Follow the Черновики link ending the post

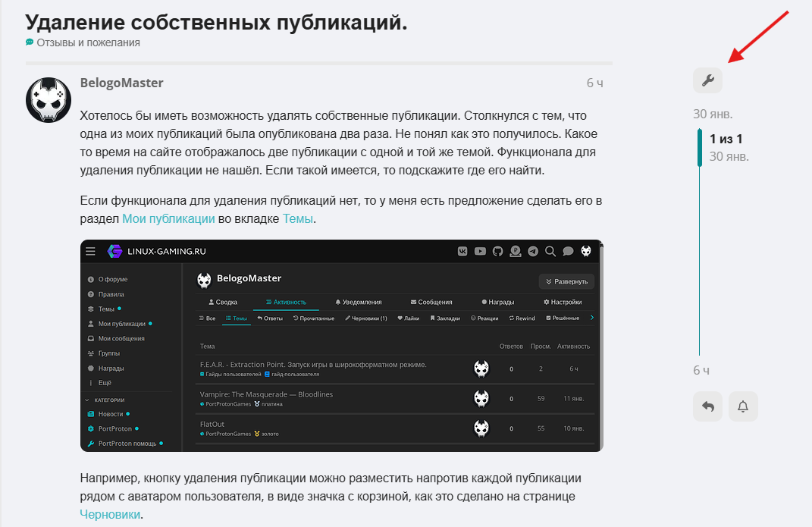(110, 514)
